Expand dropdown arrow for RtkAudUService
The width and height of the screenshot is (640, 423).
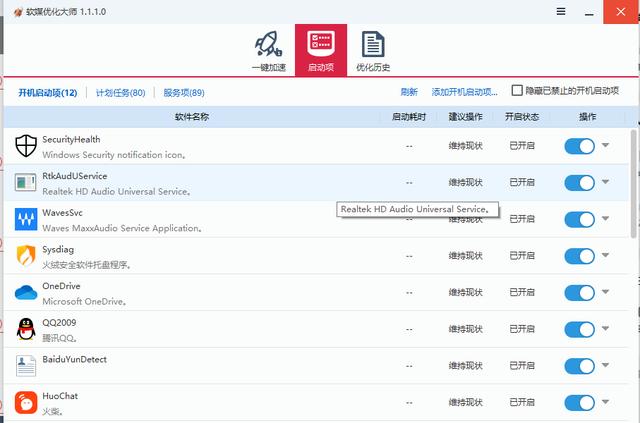pyautogui.click(x=606, y=182)
